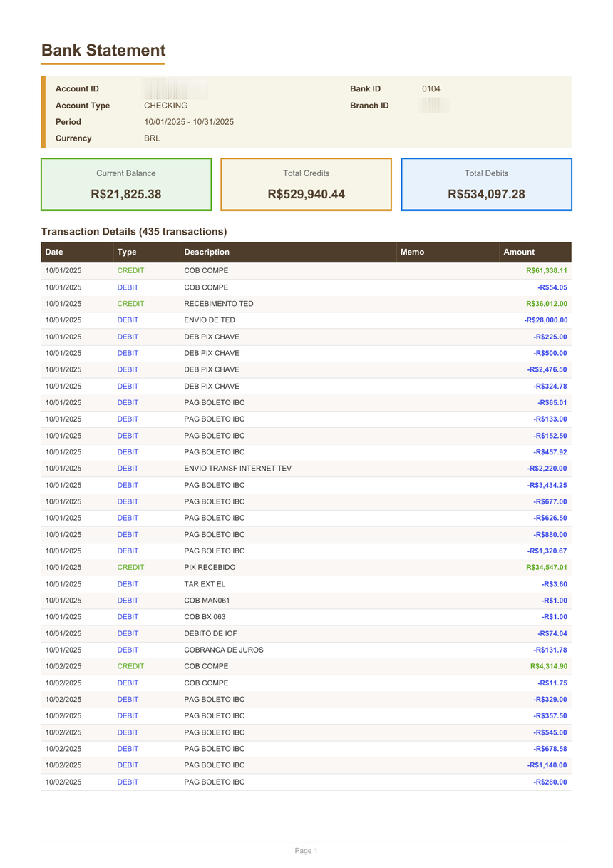Click the amount -R$678.58
The image size is (613, 868).
pos(550,749)
